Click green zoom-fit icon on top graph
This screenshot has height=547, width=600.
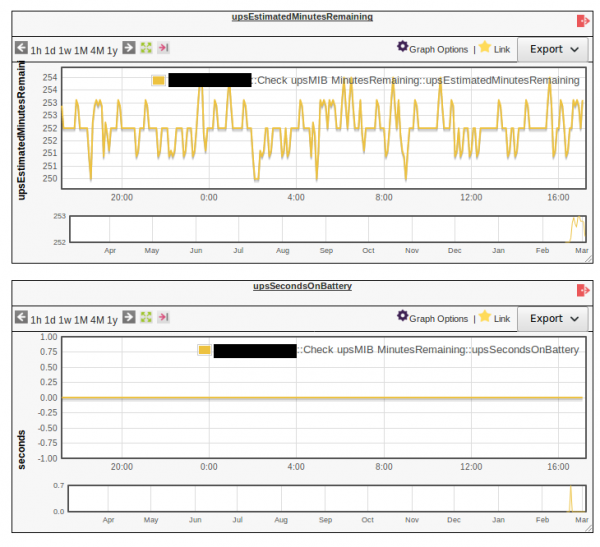click(x=146, y=48)
